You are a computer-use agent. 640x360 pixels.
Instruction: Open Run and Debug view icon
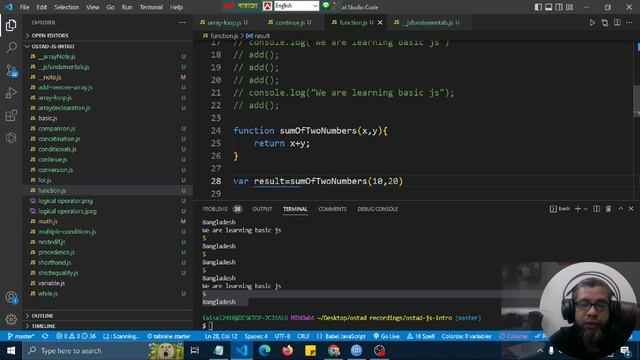click(x=11, y=93)
